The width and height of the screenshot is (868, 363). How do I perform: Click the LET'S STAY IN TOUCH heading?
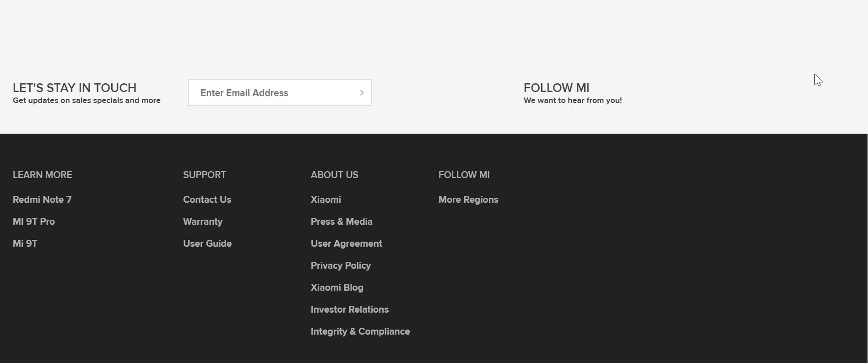pyautogui.click(x=75, y=88)
